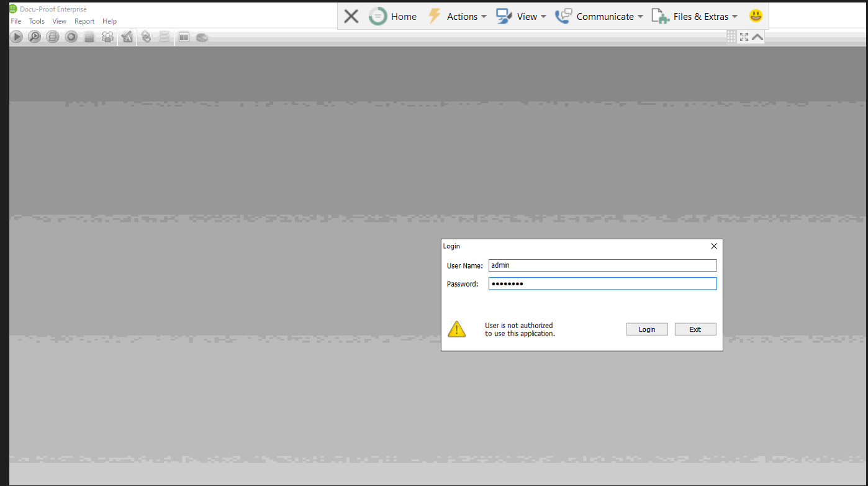This screenshot has width=868, height=486.
Task: Open the Tools menu
Action: click(37, 21)
